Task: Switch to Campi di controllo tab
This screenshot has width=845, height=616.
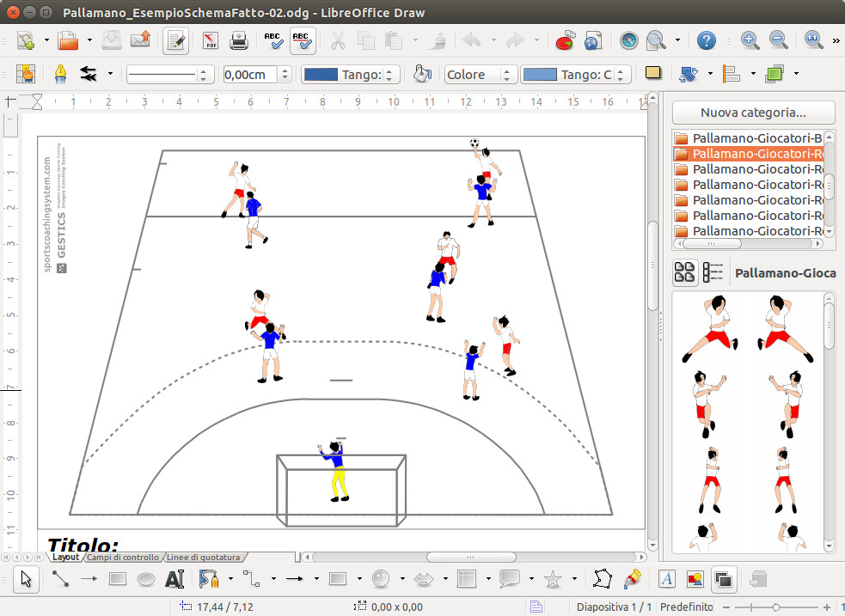Action: [x=122, y=557]
